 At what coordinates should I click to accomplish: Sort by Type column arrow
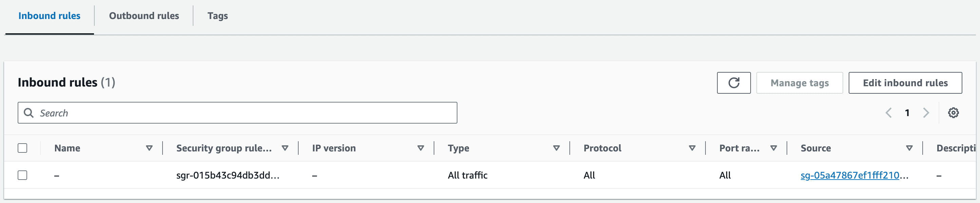tap(556, 148)
